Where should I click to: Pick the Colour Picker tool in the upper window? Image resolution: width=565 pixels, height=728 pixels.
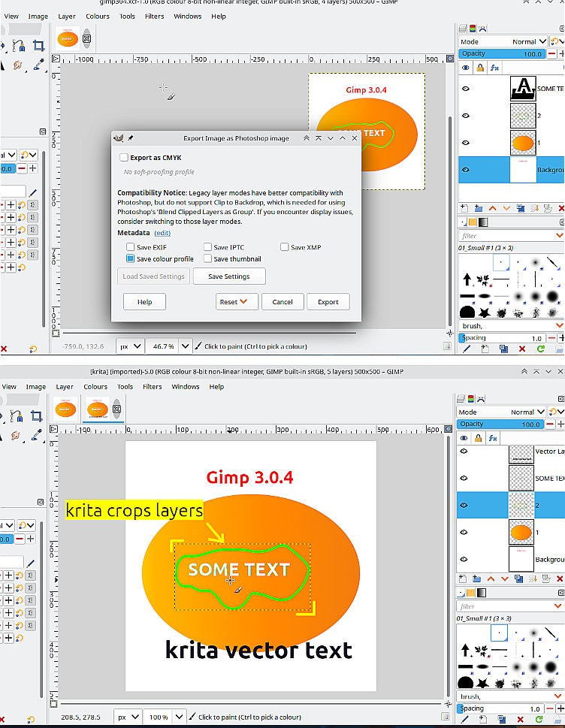point(39,65)
